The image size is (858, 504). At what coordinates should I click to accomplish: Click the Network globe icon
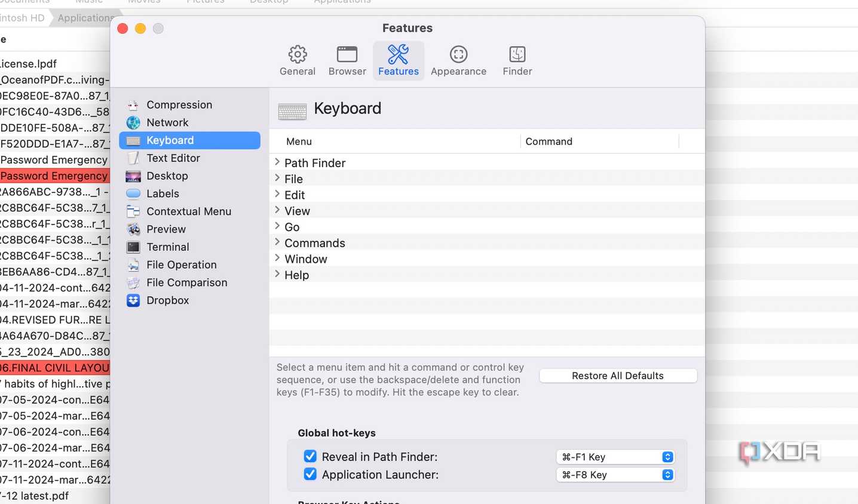click(133, 122)
